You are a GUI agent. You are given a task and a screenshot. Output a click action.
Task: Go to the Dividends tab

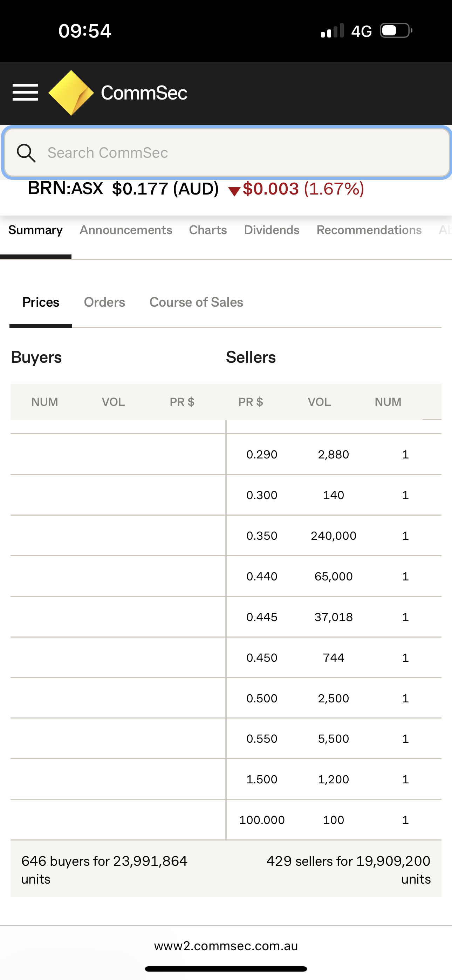[272, 230]
